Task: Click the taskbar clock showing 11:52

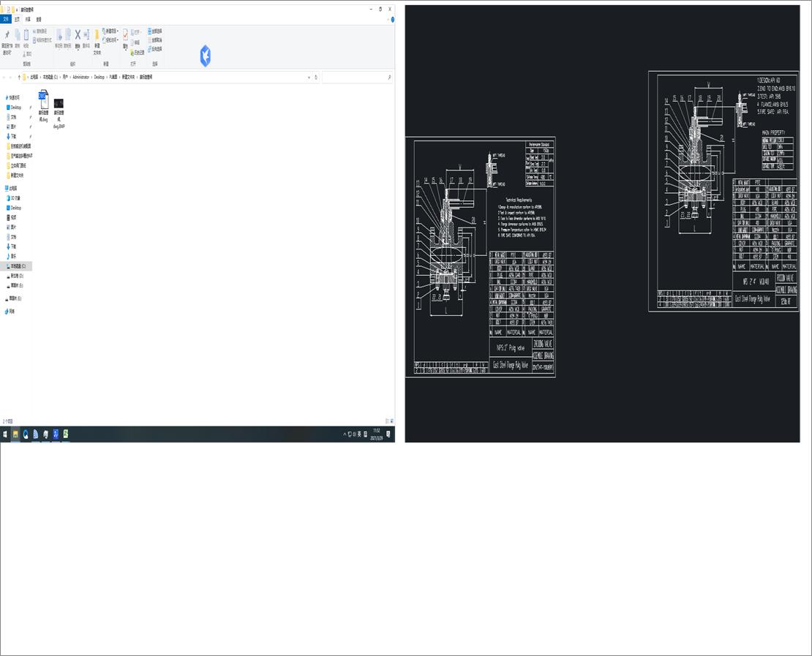Action: (377, 434)
